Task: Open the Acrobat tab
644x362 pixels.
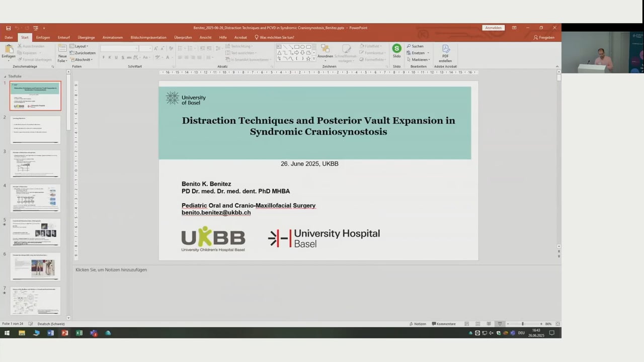Action: [240, 37]
